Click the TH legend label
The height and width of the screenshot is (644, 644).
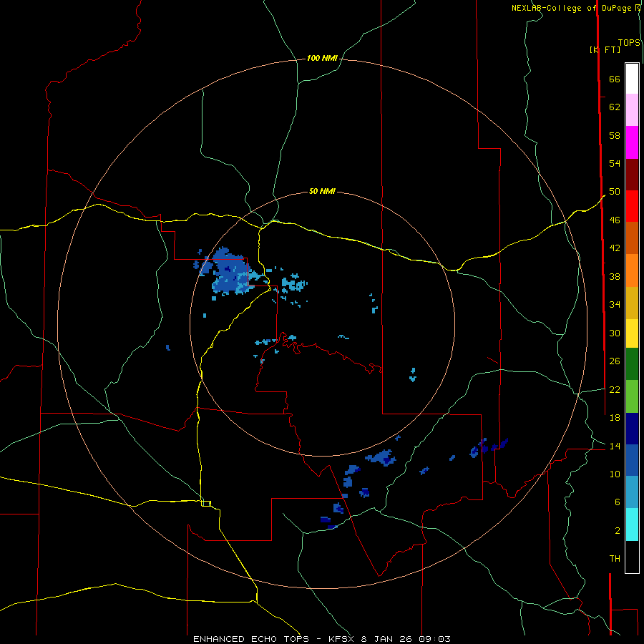(615, 559)
